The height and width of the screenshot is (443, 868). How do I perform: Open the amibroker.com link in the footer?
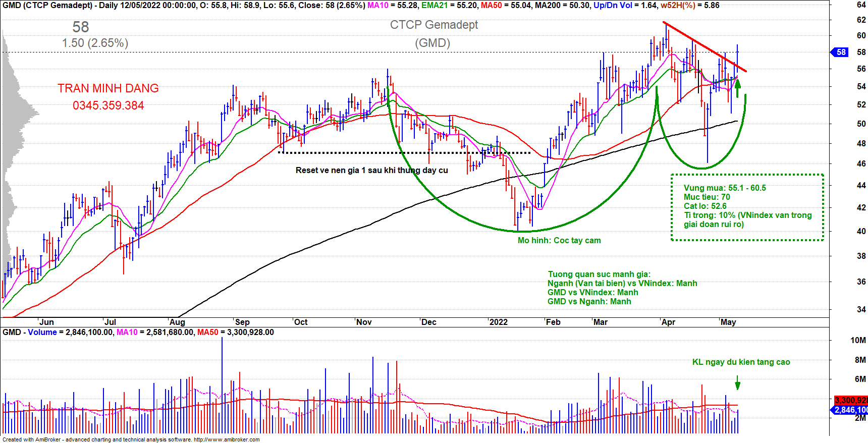(226, 439)
